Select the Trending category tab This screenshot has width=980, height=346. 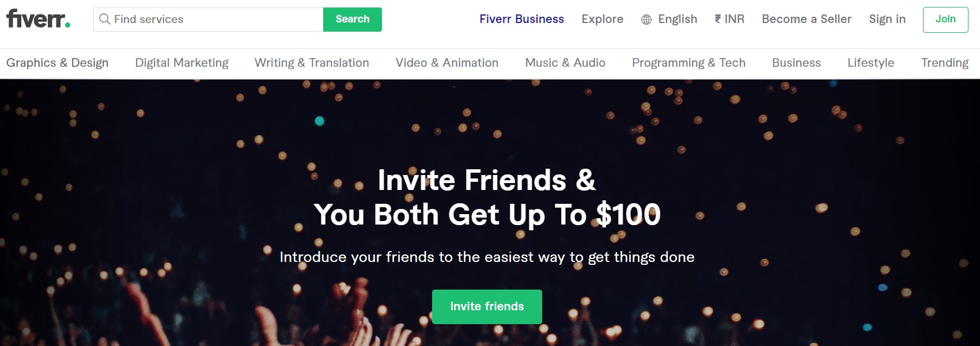[x=944, y=63]
